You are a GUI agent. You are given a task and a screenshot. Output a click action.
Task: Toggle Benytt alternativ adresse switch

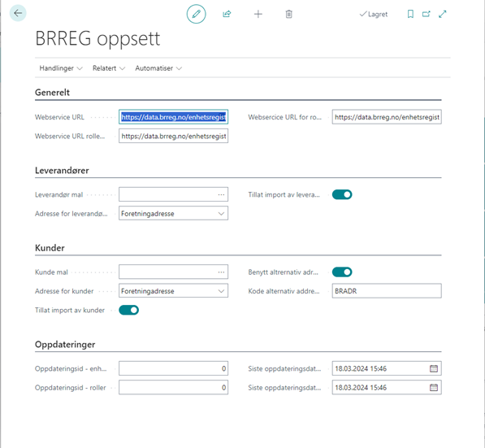click(342, 272)
